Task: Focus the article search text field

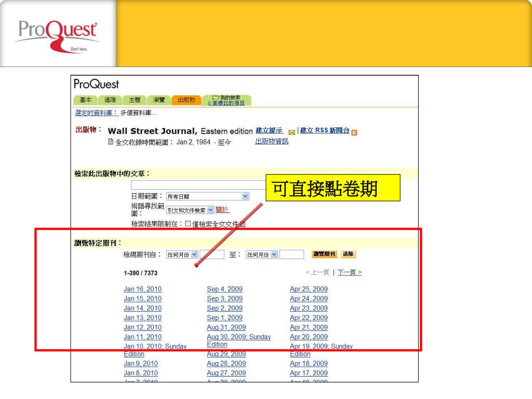Action: tap(198, 185)
